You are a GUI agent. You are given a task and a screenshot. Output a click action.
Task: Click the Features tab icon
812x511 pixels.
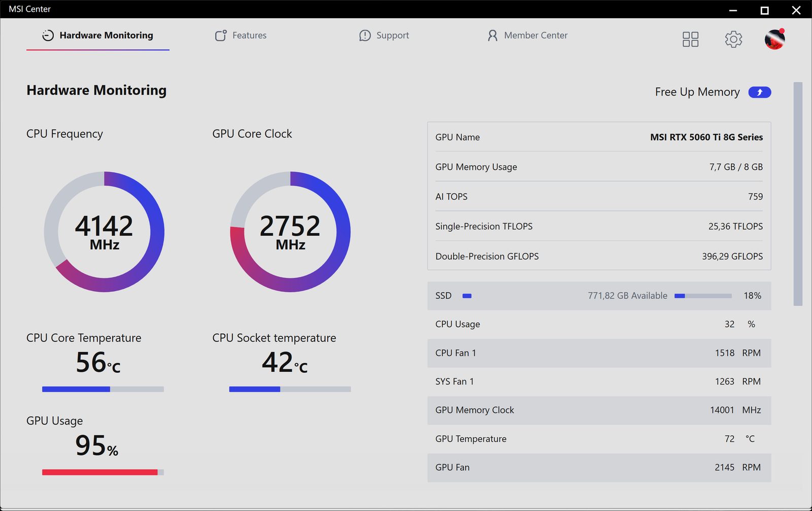tap(221, 36)
